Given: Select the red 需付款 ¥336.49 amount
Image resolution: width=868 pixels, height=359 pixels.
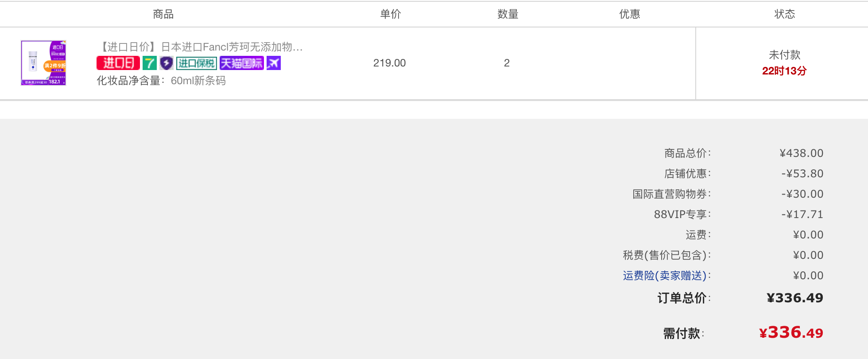Looking at the screenshot, I should pos(791,332).
